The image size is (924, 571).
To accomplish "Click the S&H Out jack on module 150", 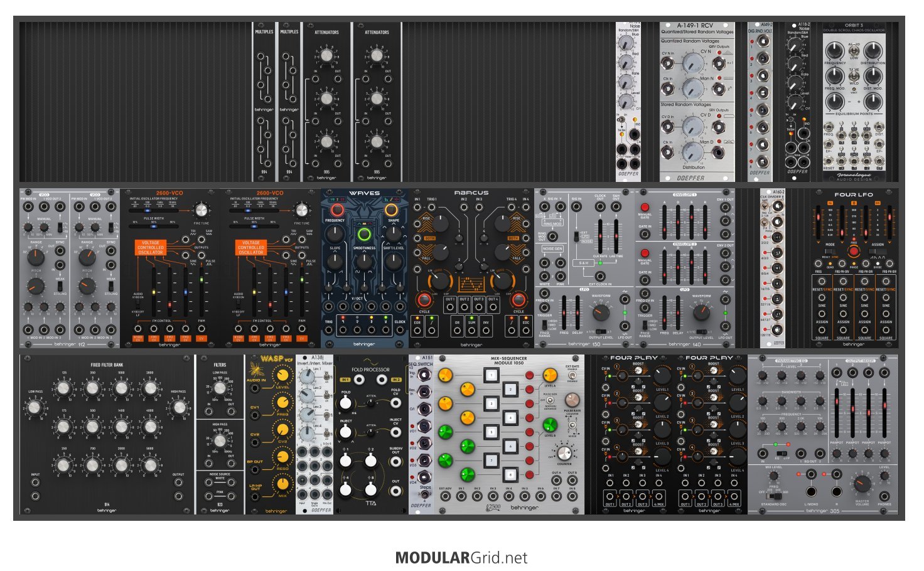I will [616, 207].
